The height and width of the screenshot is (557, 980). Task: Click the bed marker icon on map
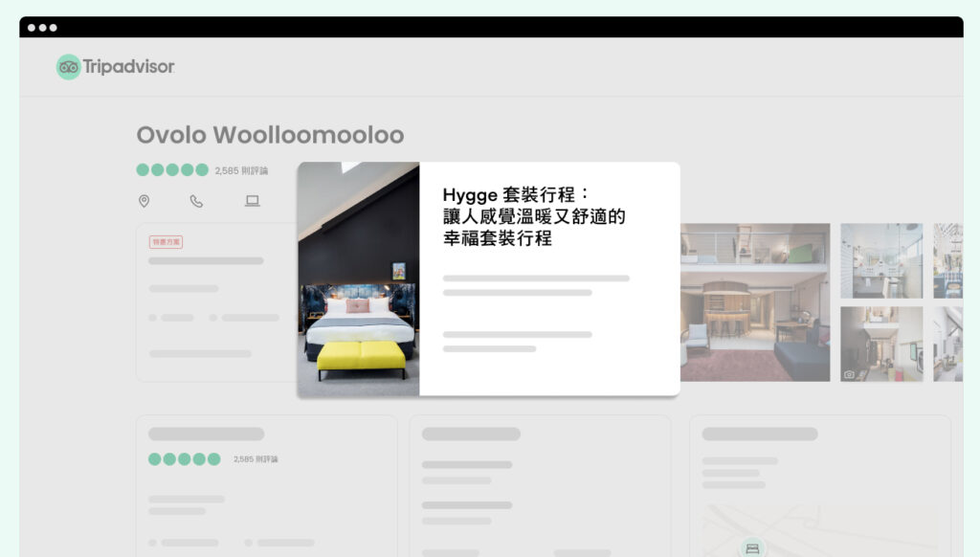tap(752, 548)
